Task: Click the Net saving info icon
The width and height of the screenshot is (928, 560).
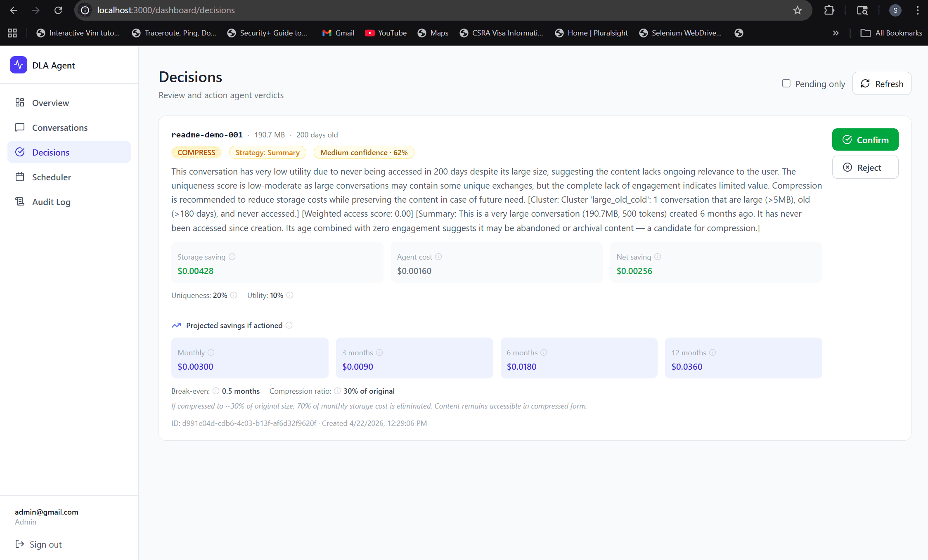Action: point(658,257)
